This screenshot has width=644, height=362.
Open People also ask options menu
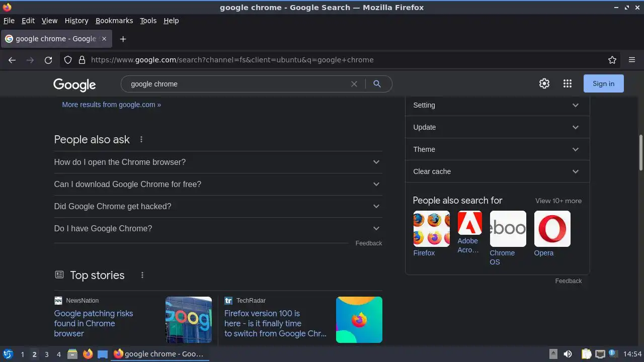pos(141,139)
